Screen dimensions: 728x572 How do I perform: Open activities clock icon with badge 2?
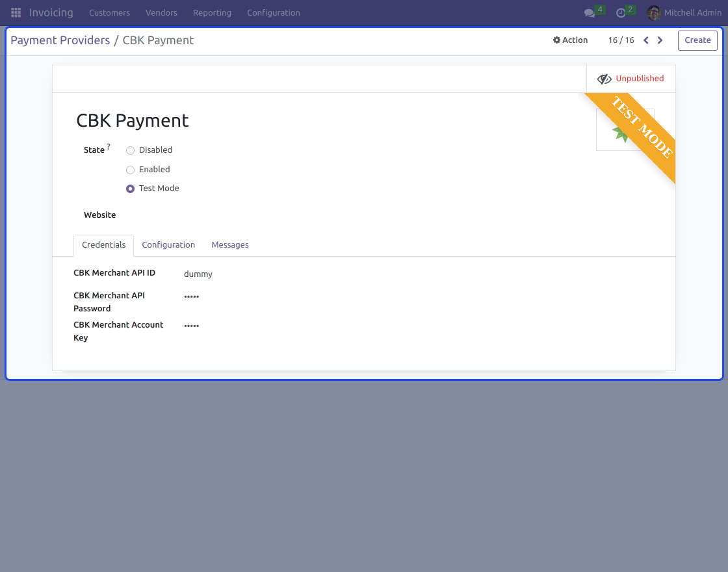tap(622, 12)
